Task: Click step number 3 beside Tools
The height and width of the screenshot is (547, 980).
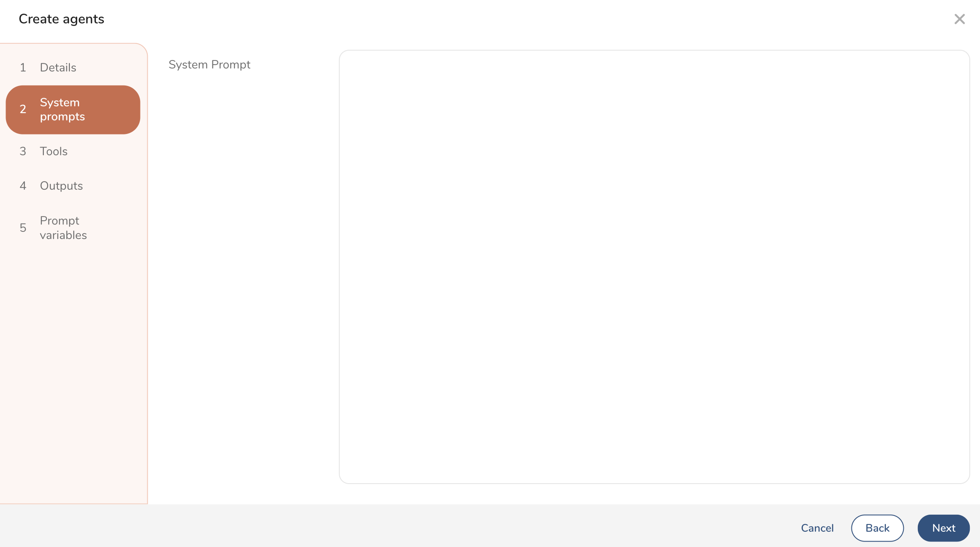Action: pyautogui.click(x=23, y=151)
